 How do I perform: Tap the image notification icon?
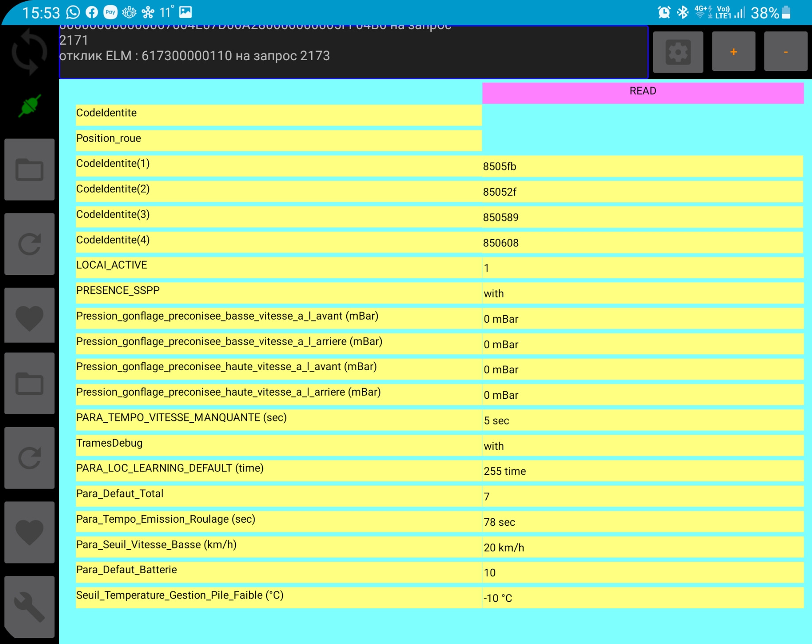(186, 12)
